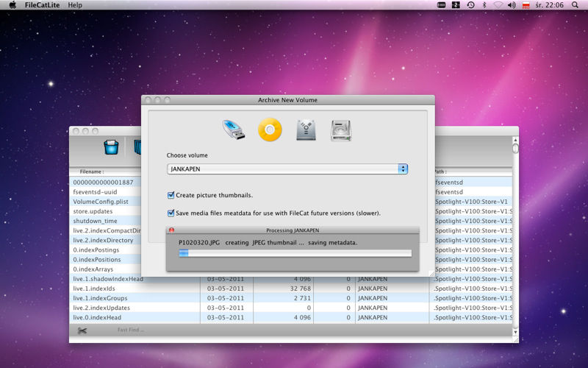Stop processing with the red button

[x=171, y=230]
